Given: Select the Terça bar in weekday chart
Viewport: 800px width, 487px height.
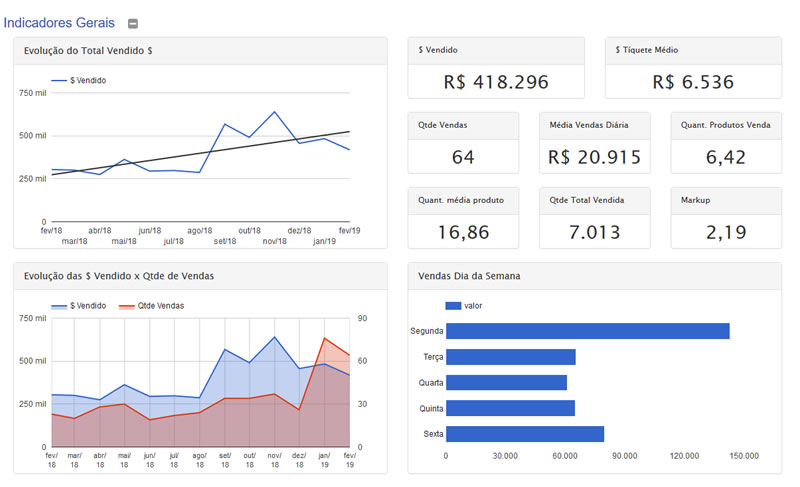Looking at the screenshot, I should (x=510, y=357).
